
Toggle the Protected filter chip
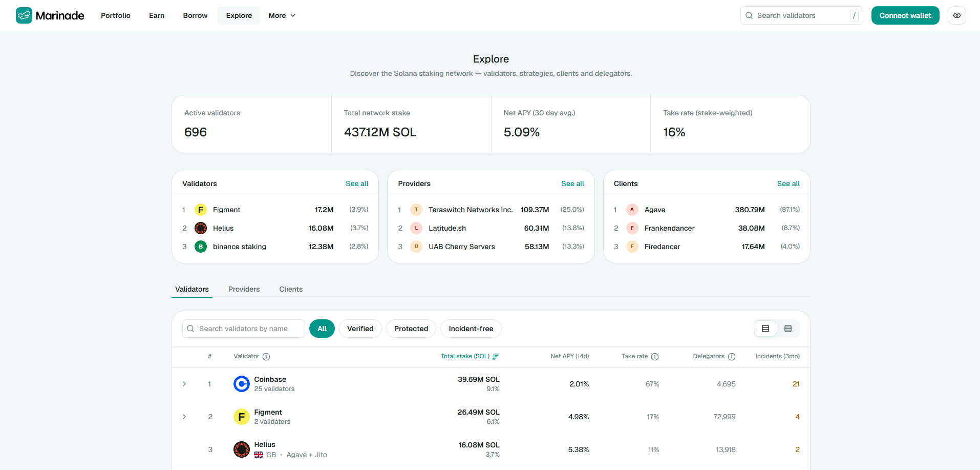pos(411,329)
